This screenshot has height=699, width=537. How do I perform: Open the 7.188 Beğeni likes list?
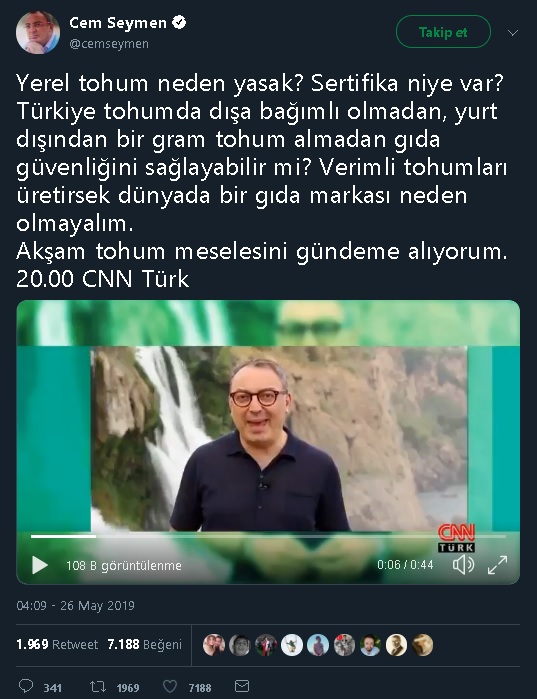(x=144, y=645)
